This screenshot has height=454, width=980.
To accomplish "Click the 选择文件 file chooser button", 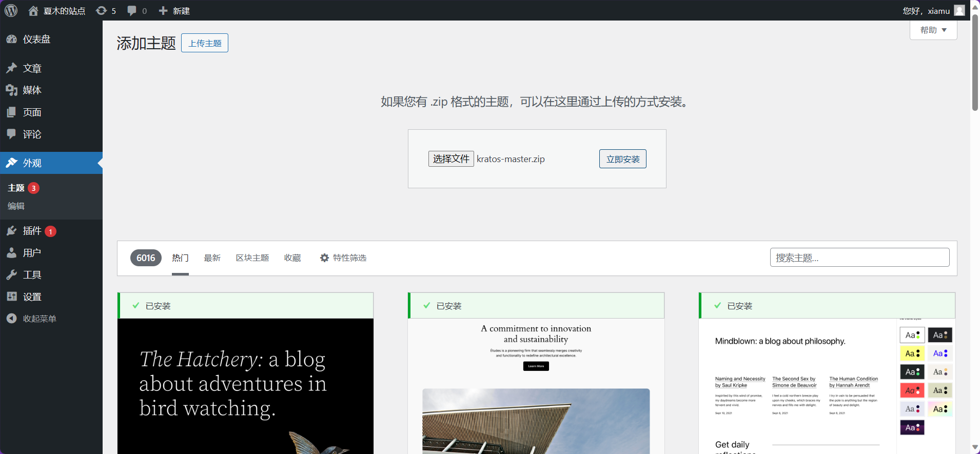I will pyautogui.click(x=451, y=159).
